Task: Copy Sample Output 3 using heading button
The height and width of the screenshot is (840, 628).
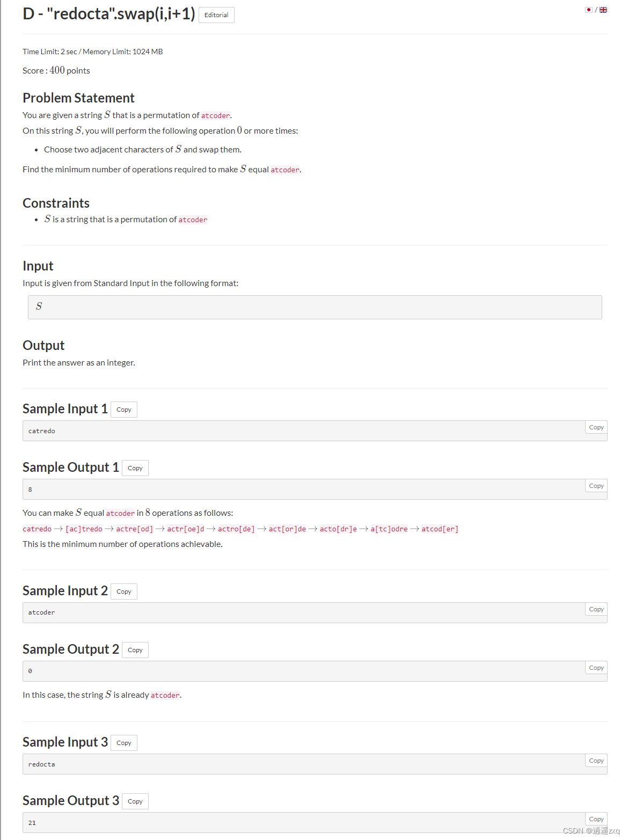Action: 135,801
